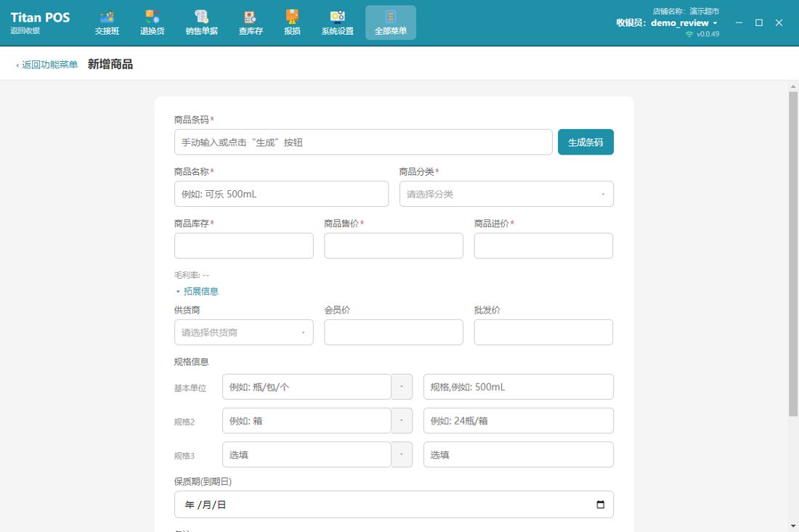The height and width of the screenshot is (532, 799).
Task: Focus the 例如: 24瓶/箱 conversion field
Action: (x=518, y=420)
